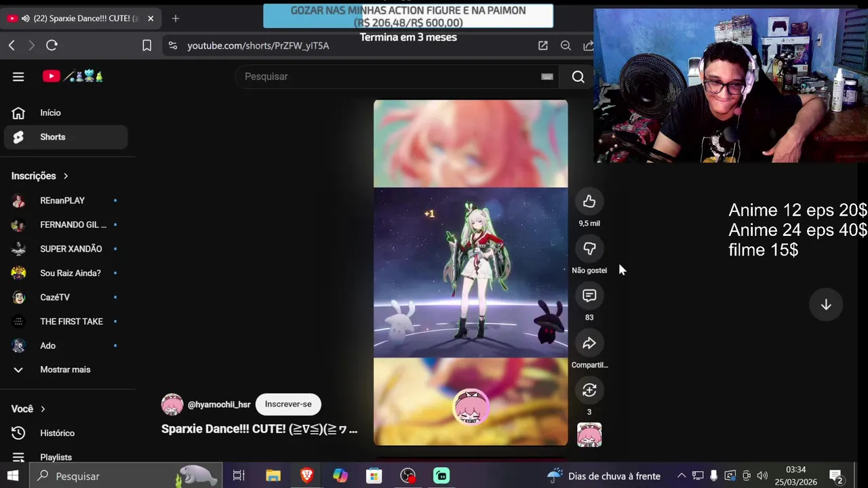Image resolution: width=868 pixels, height=488 pixels.
Task: Open File Explorer from taskbar
Action: point(273,476)
